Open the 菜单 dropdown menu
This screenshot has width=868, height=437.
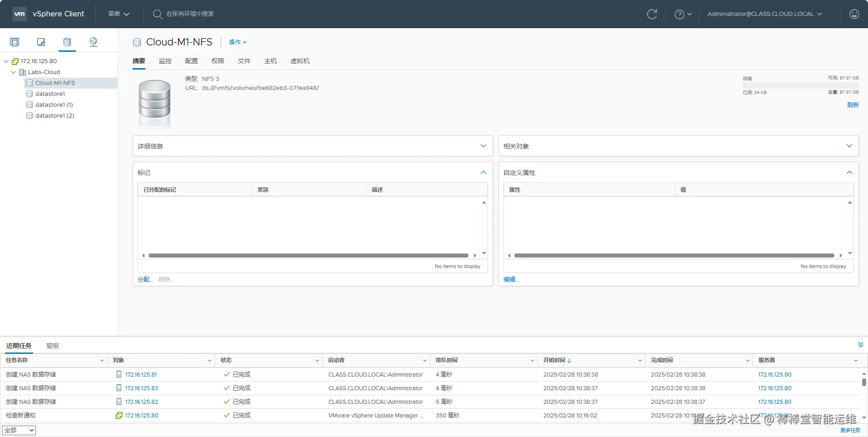click(x=118, y=14)
